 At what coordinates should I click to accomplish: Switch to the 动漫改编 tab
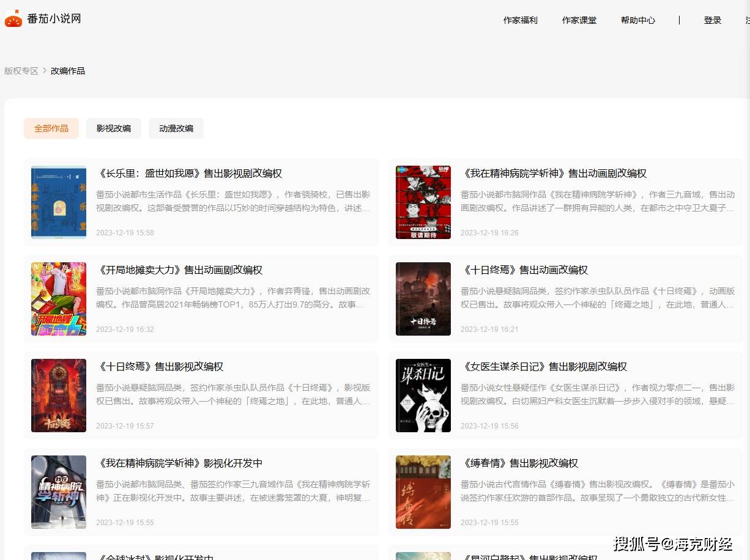[x=176, y=128]
